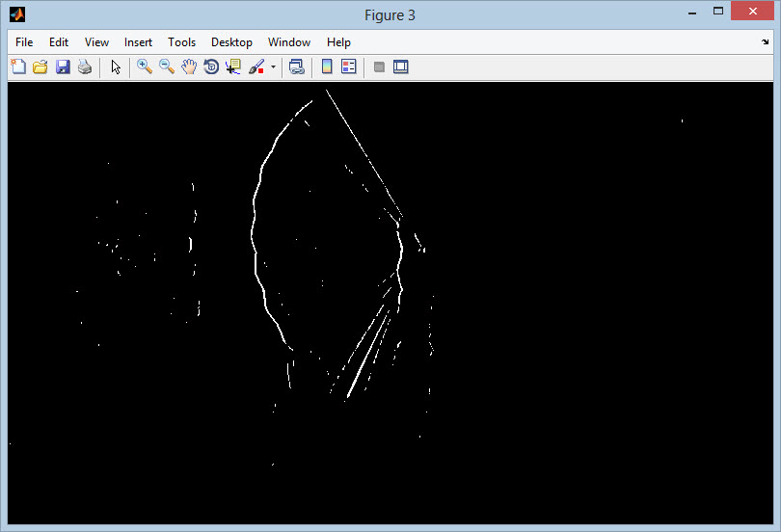Print the figure with the printer icon
The width and height of the screenshot is (781, 532).
point(85,66)
